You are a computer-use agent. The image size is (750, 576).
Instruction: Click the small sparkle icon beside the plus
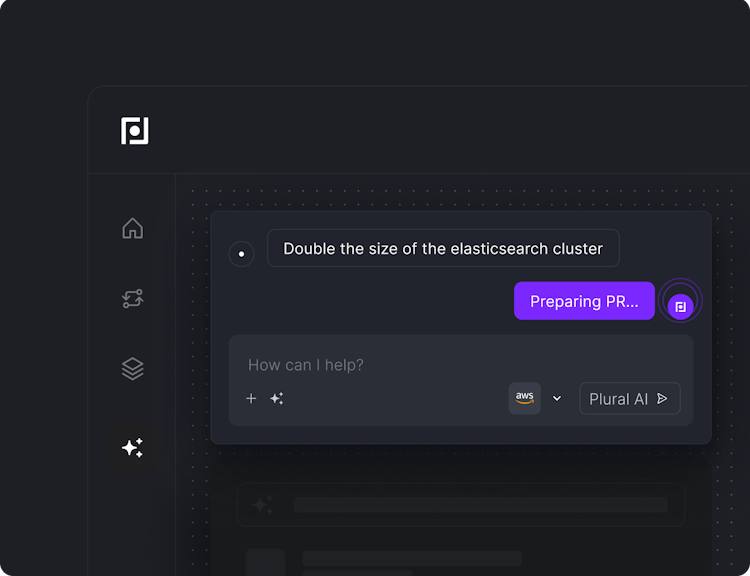coord(277,398)
